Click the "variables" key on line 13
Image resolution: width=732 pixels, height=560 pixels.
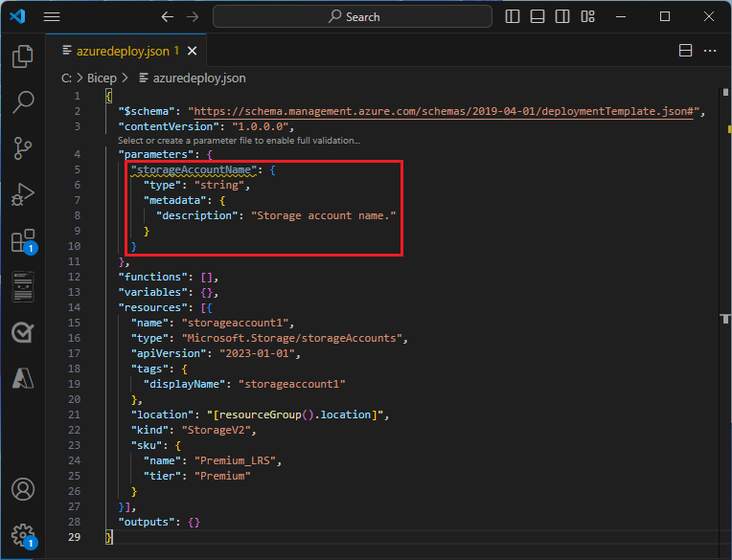(152, 292)
